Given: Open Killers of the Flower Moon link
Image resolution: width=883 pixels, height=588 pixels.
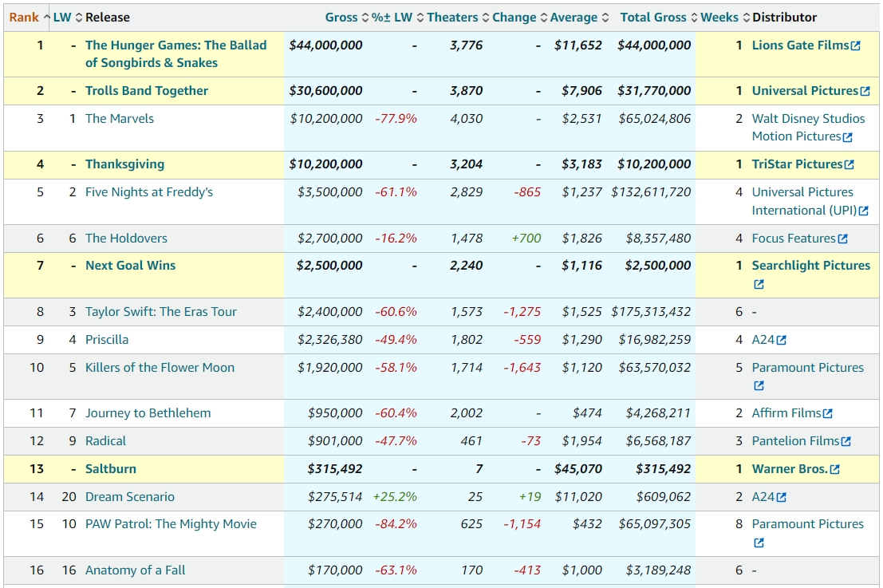Looking at the screenshot, I should point(160,368).
